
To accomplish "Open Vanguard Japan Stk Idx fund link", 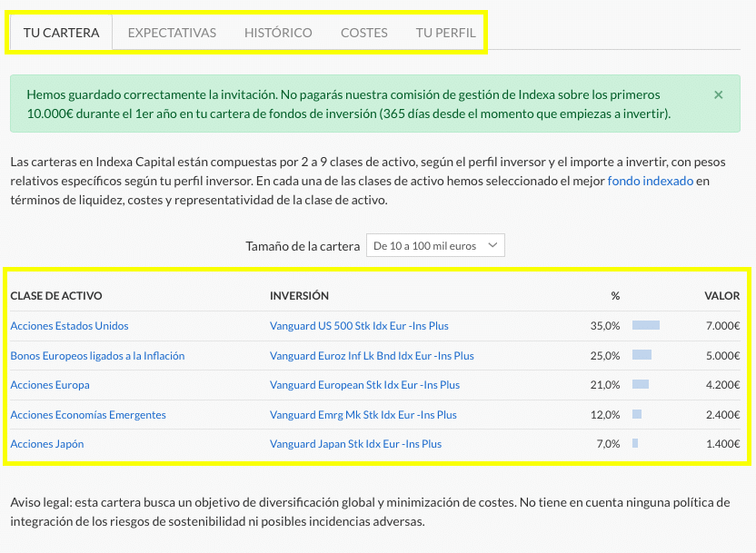I will (x=356, y=444).
